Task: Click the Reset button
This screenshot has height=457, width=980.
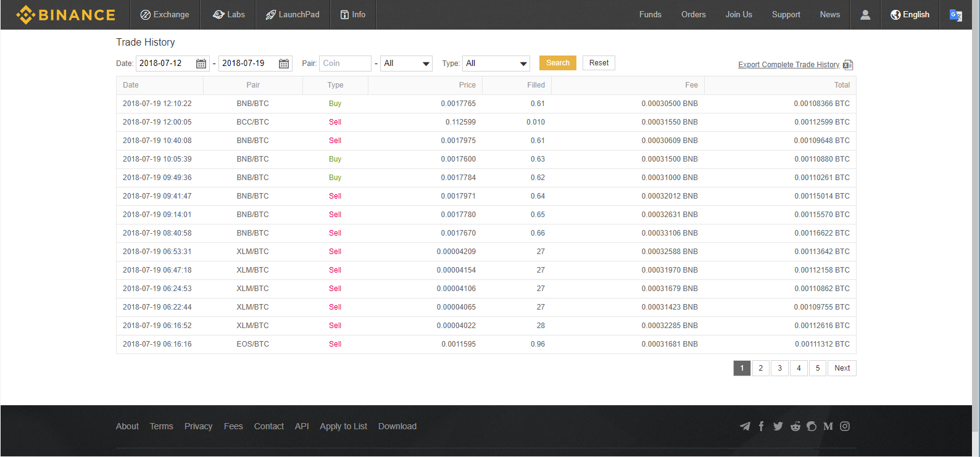Action: (599, 63)
